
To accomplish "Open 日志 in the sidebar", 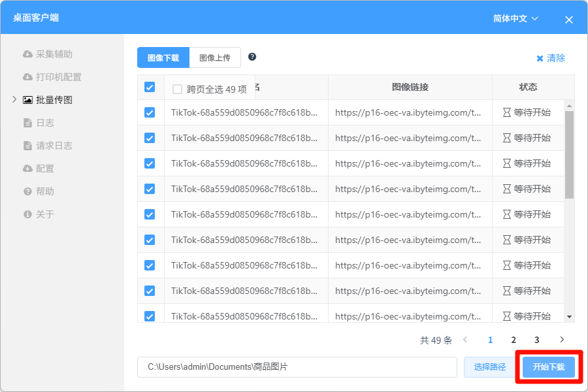I will 39,123.
